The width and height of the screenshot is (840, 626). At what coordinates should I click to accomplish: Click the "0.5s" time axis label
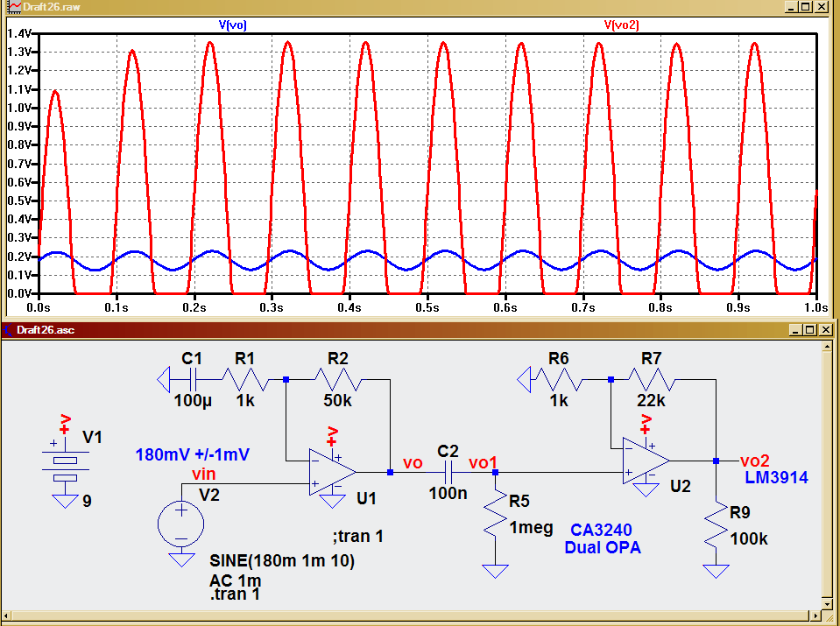click(427, 308)
